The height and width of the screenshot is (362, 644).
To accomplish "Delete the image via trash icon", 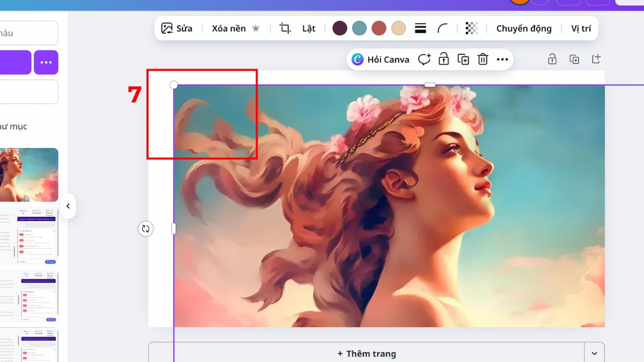I will click(482, 60).
